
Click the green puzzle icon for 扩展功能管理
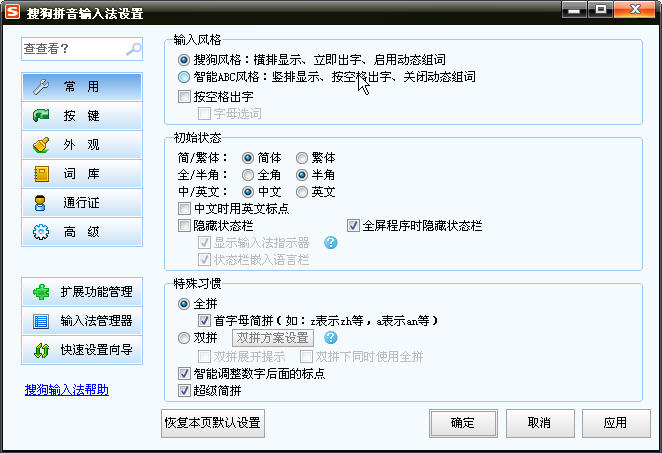pyautogui.click(x=41, y=292)
